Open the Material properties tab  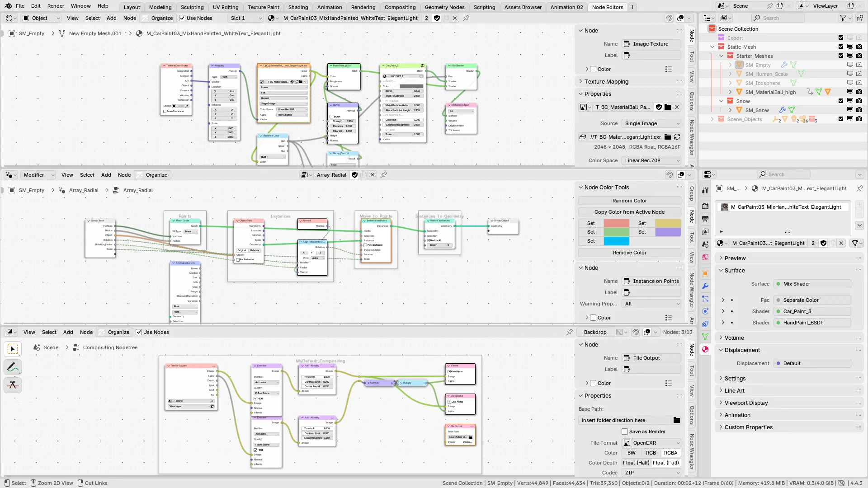705,349
